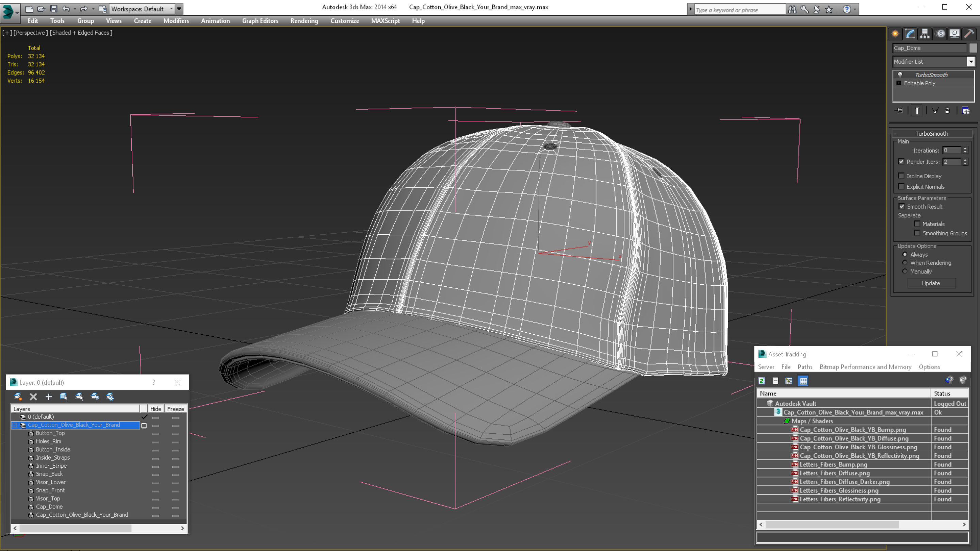Viewport: 980px width, 551px height.
Task: Toggle Show End Result icon
Action: tap(917, 111)
